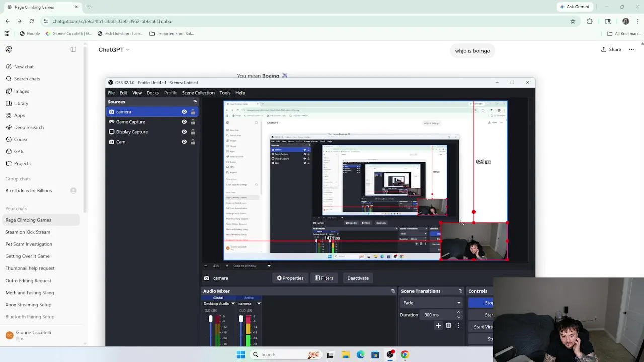Undock the OBS Audio Mixer panel
The height and width of the screenshot is (362, 644).
393,291
